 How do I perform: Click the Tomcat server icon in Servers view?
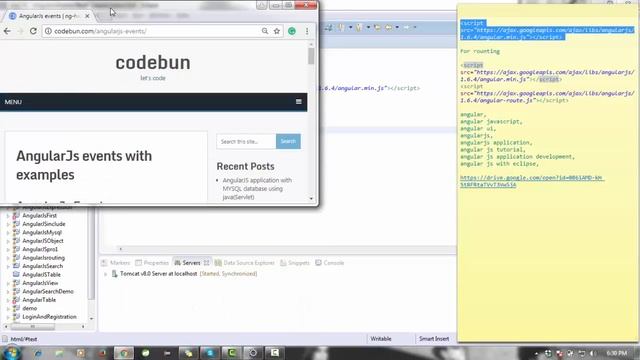114,273
